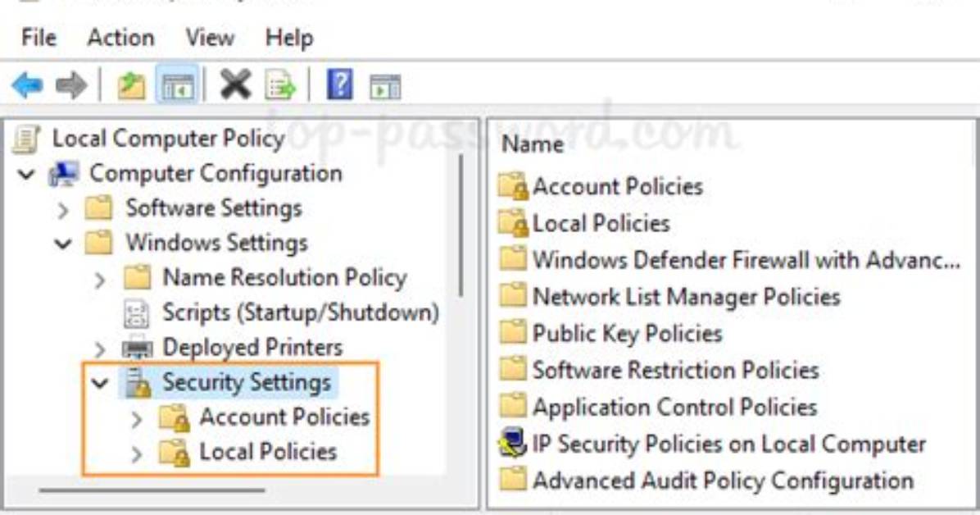
Task: Open Help via question mark icon
Action: pos(340,84)
